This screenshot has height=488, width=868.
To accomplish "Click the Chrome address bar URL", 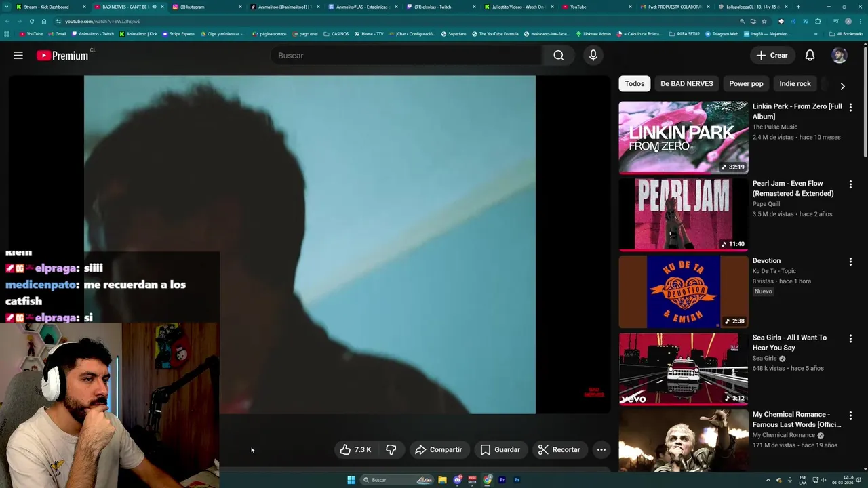I will pos(102,22).
